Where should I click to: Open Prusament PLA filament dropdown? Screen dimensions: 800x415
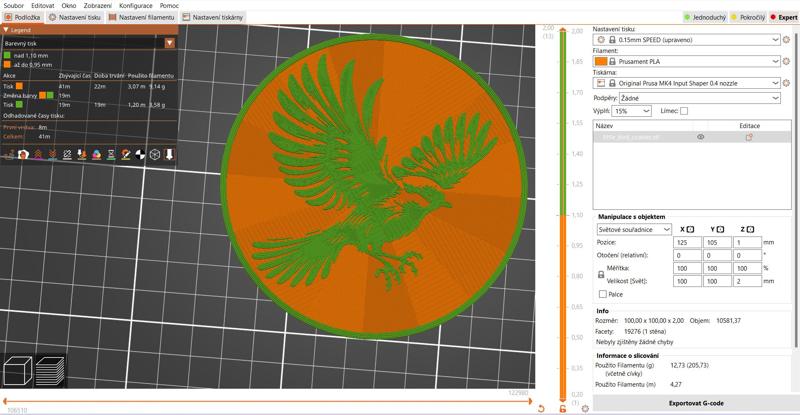point(686,61)
